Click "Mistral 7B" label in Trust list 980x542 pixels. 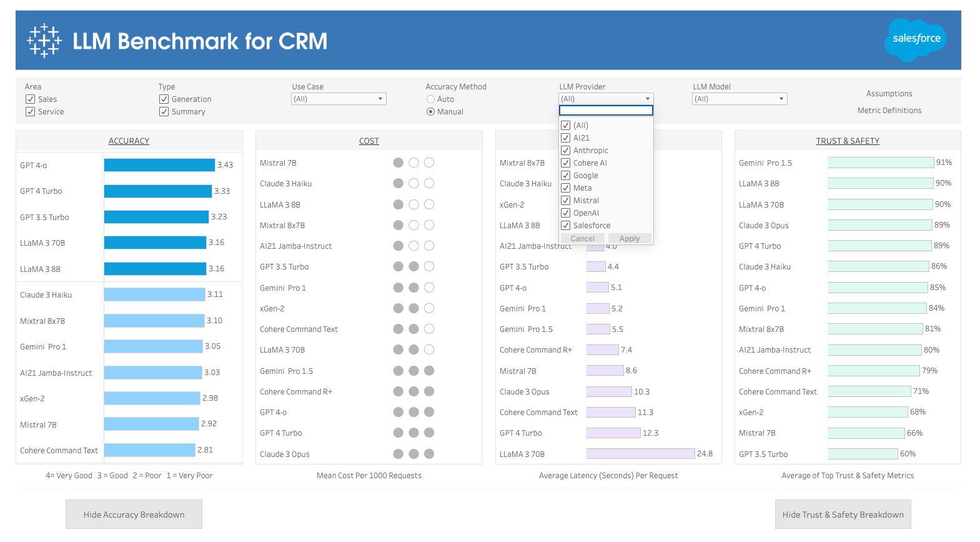click(x=757, y=433)
